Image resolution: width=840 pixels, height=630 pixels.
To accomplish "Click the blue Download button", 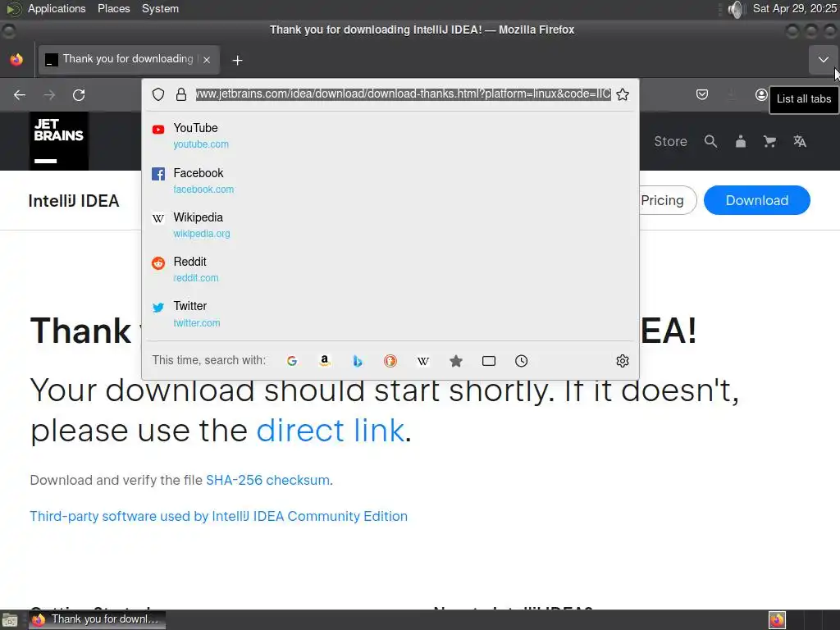I will pos(757,200).
